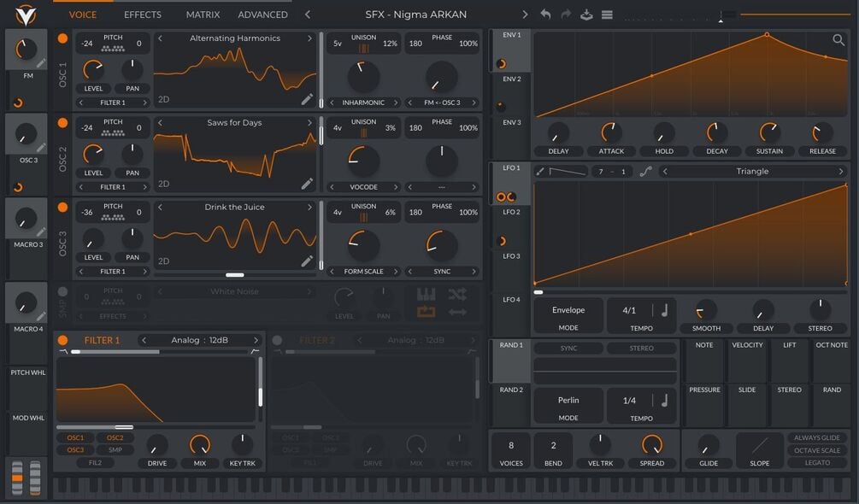Change OSC 2 VOCODE mode with left arrow
Viewport: 859px width, 504px height.
click(332, 187)
